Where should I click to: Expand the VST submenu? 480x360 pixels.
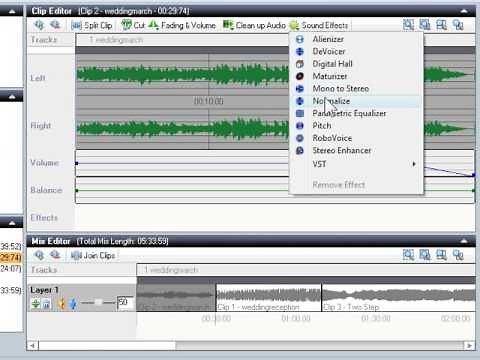tap(356, 164)
